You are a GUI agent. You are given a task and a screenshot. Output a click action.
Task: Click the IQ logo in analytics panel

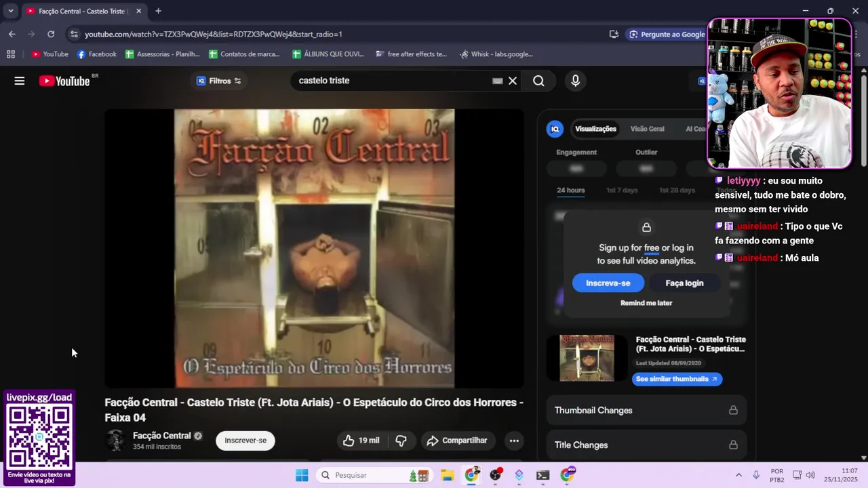(x=555, y=129)
